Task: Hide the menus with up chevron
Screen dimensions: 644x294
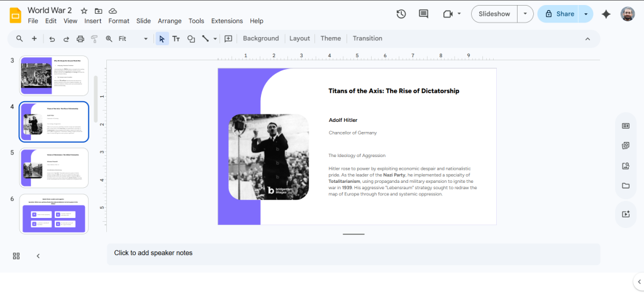Action: point(587,39)
